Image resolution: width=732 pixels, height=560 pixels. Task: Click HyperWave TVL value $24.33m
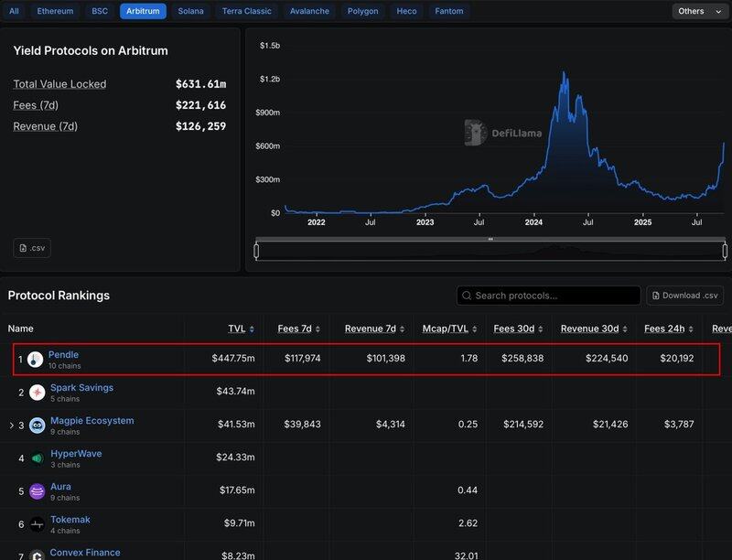tap(235, 457)
